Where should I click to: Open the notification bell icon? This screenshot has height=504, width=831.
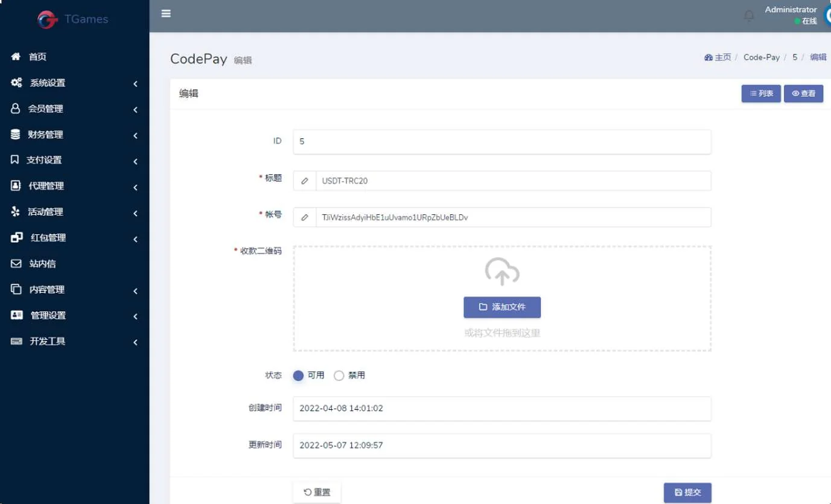click(749, 16)
